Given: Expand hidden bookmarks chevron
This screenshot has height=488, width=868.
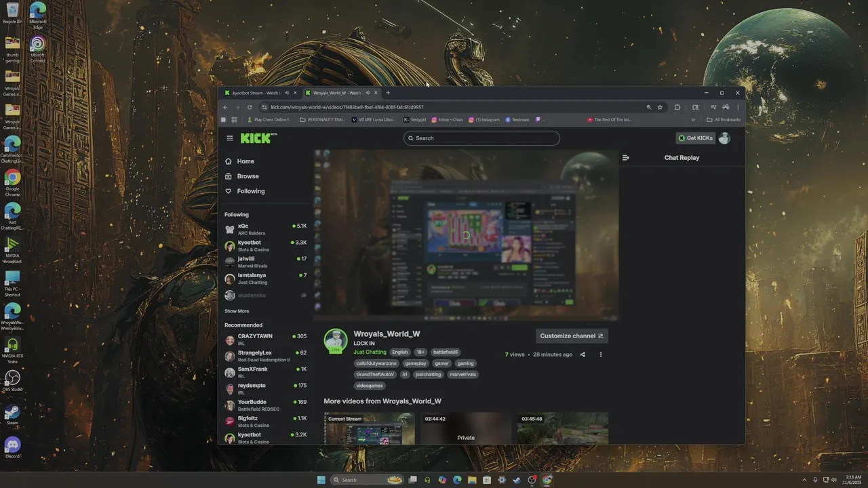Looking at the screenshot, I should [x=693, y=120].
